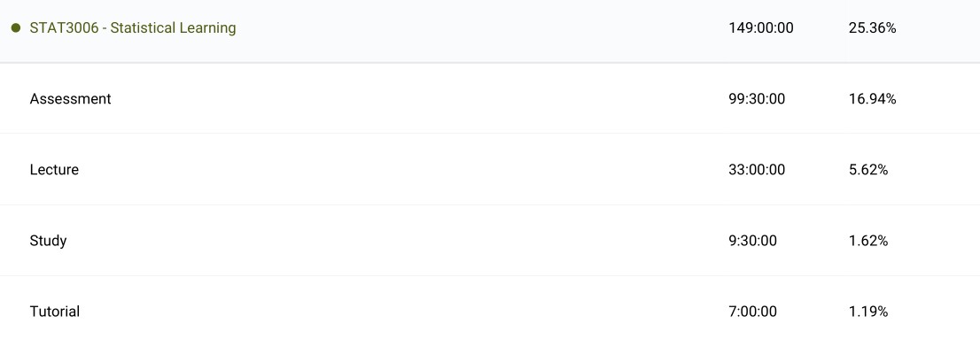Click the 1.62% Study percentage

click(868, 241)
